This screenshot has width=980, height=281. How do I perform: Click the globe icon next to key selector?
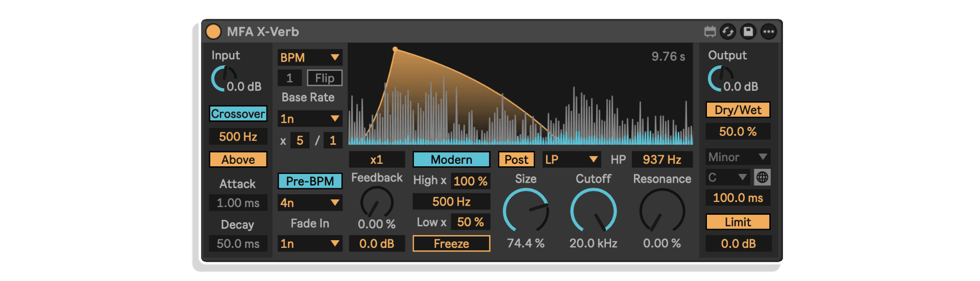(x=762, y=177)
